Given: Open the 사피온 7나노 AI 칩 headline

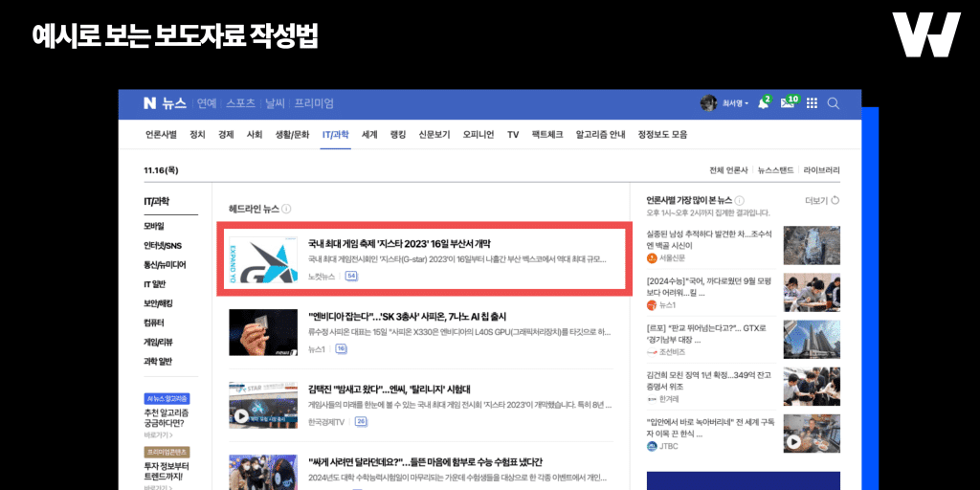Looking at the screenshot, I should click(x=407, y=316).
